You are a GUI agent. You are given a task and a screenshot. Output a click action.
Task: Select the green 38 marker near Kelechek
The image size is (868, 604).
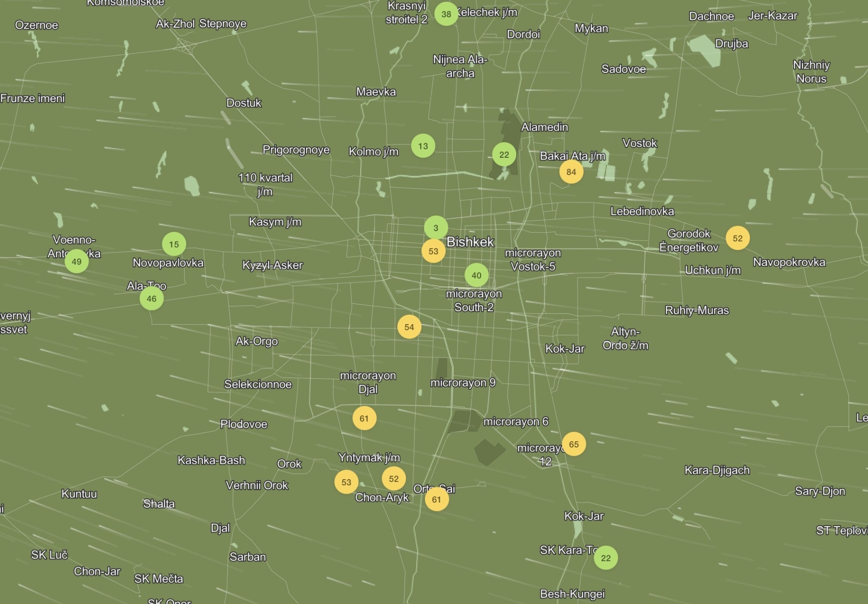click(x=446, y=14)
